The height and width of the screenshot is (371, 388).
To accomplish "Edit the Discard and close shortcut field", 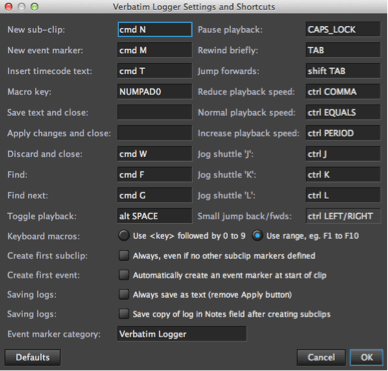I will [x=155, y=154].
